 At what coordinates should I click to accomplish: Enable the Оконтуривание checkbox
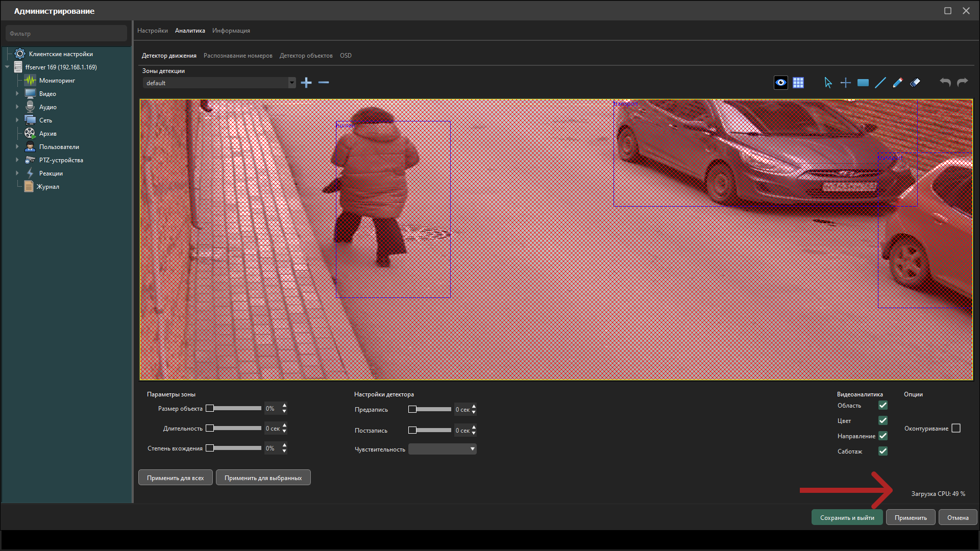pos(956,429)
